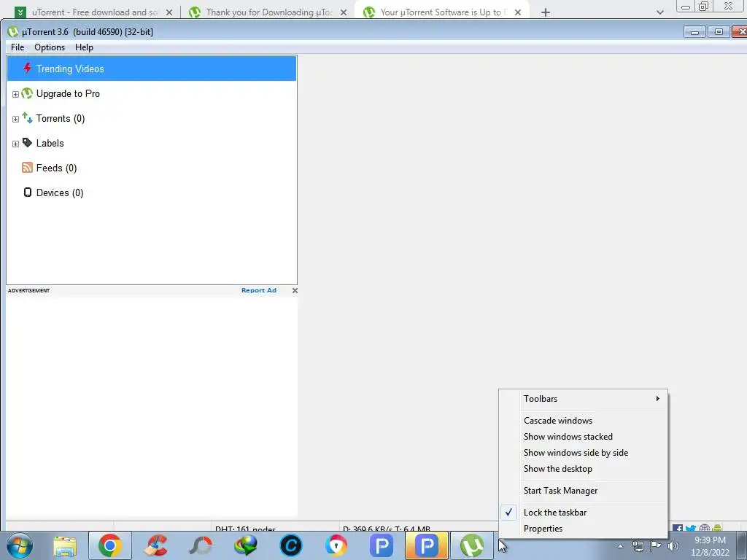Click the Android icon in status bar
The image size is (747, 560).
tap(718, 528)
